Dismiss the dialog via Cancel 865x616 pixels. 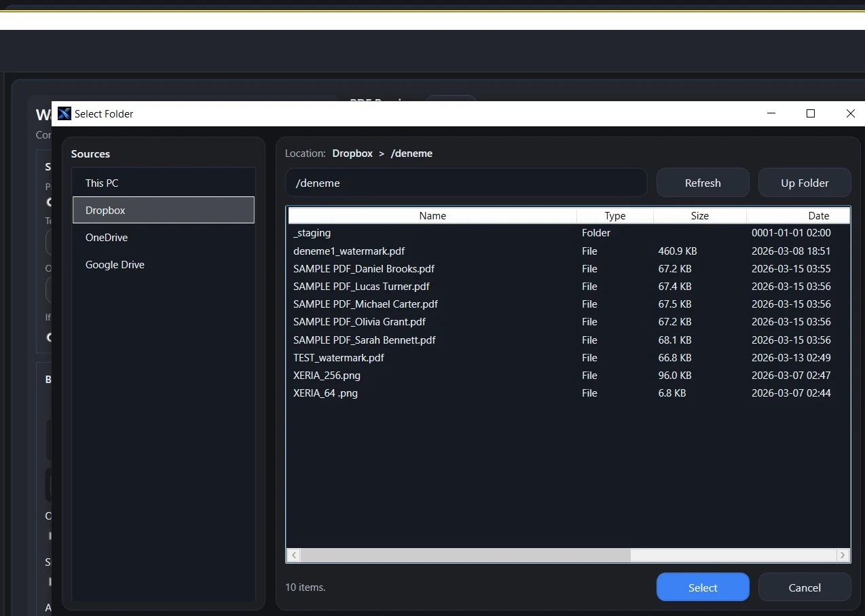(x=805, y=587)
